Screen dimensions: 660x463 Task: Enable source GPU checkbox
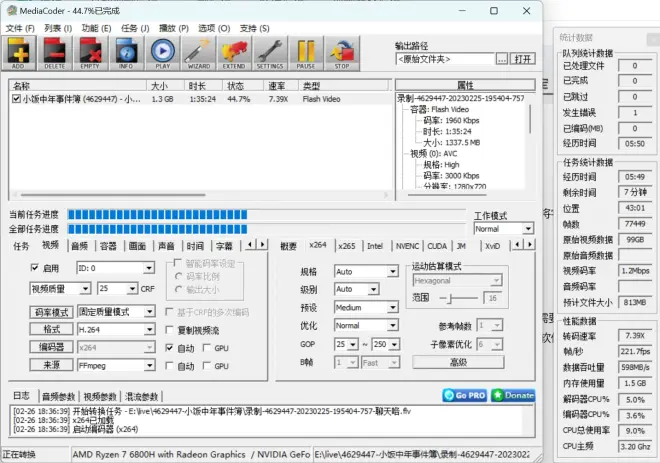tap(207, 366)
